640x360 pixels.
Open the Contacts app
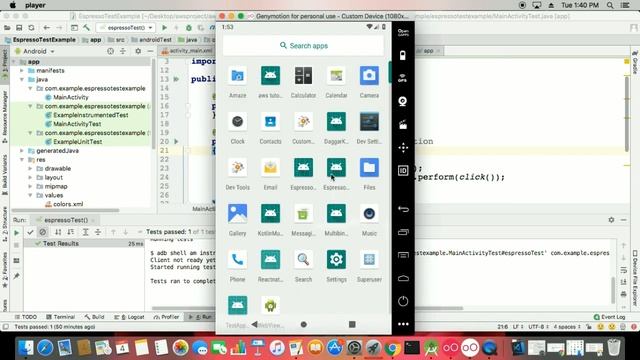tap(270, 122)
